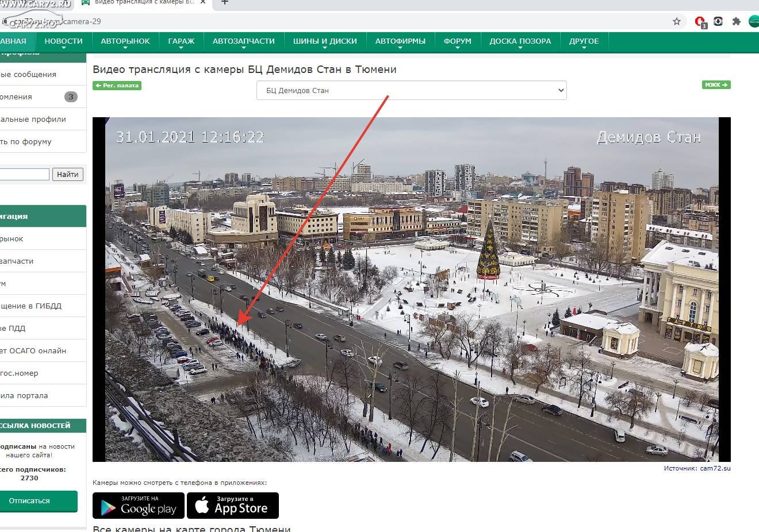Viewport: 759px width, 532px height.
Task: Open the camera selector БЦ Демидов Стан
Action: tap(412, 90)
